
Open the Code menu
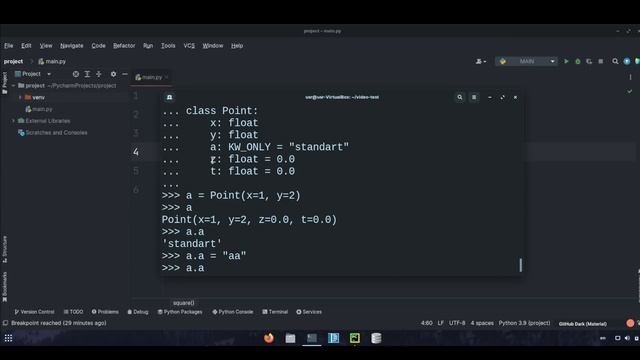tap(98, 46)
